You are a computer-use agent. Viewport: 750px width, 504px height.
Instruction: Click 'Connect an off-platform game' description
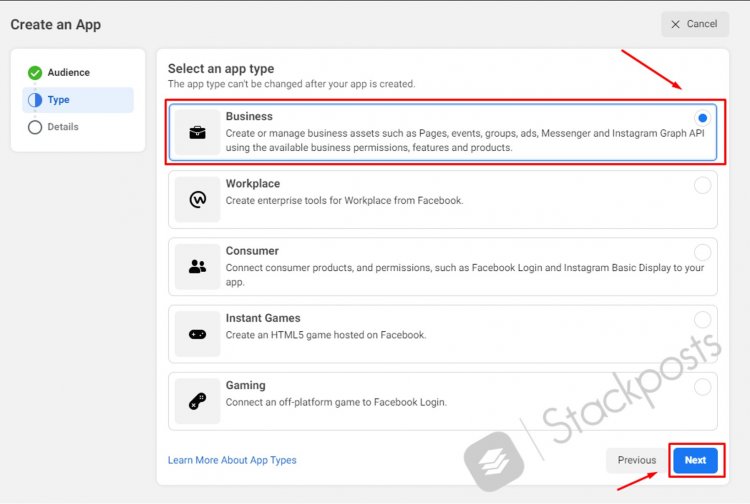tap(336, 402)
